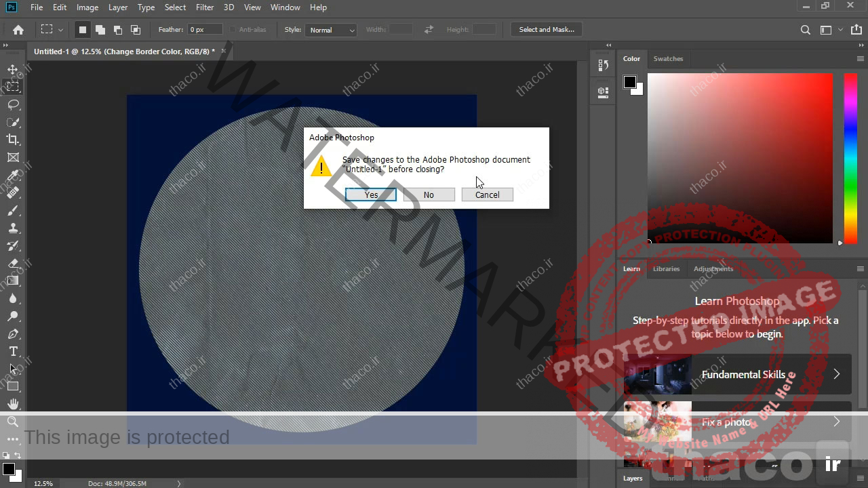
Task: Toggle Add to selection mode
Action: point(100,30)
